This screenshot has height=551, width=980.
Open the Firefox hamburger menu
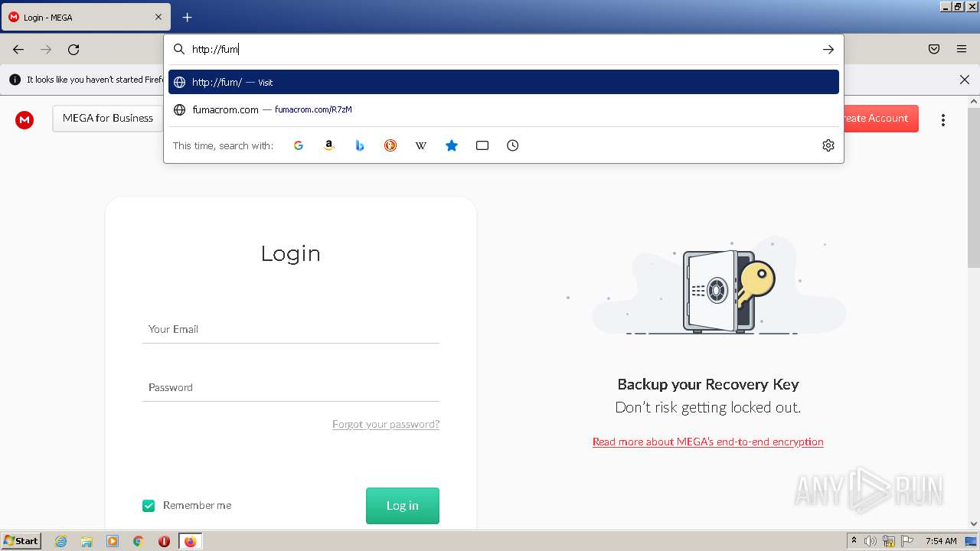962,49
